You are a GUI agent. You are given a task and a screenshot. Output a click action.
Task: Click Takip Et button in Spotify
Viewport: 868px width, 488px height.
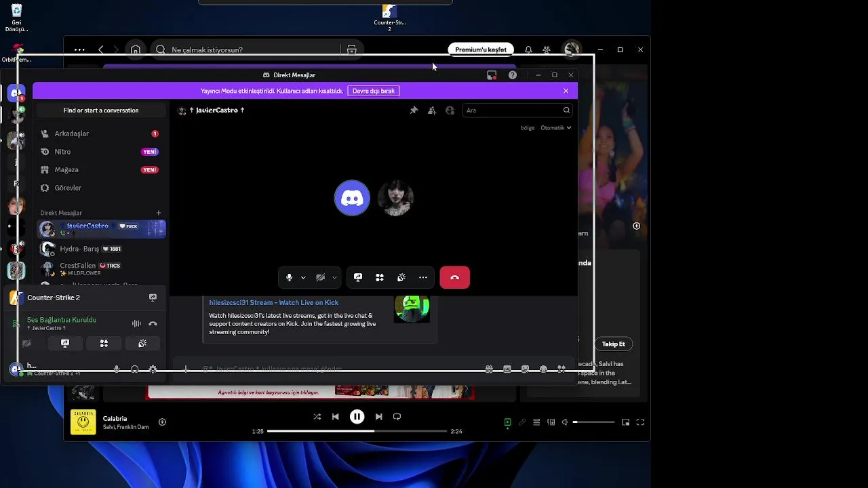[x=614, y=344]
